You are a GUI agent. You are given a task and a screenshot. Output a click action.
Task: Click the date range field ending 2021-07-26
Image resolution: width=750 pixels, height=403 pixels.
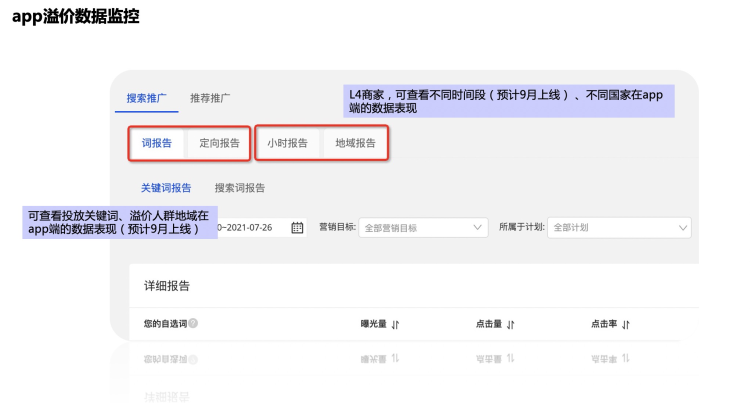click(x=250, y=228)
